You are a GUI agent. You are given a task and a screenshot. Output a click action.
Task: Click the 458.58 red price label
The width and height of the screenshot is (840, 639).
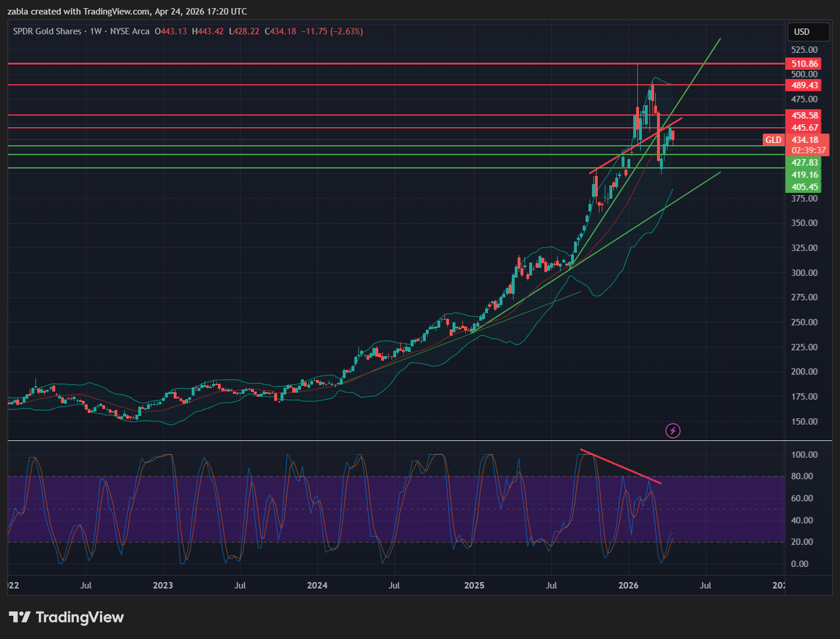(x=805, y=116)
